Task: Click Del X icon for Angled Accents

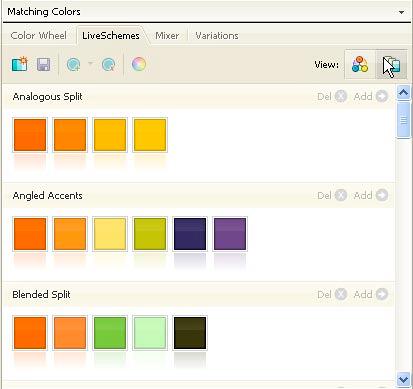Action: click(341, 195)
